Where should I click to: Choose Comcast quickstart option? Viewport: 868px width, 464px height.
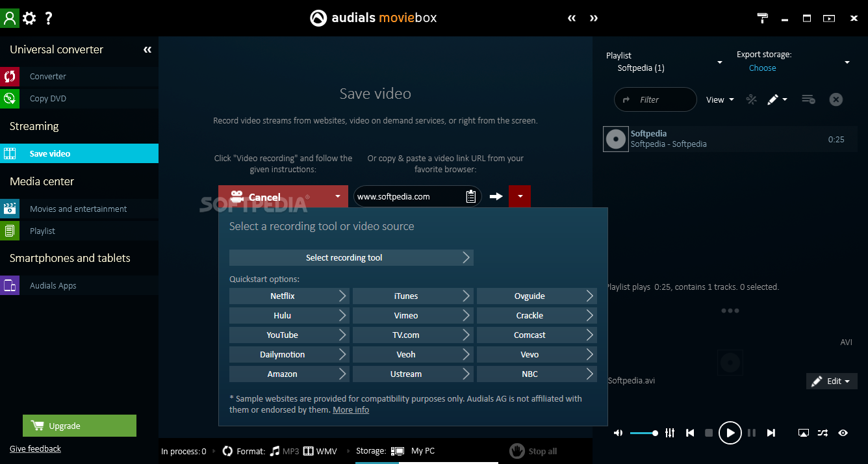coord(537,335)
